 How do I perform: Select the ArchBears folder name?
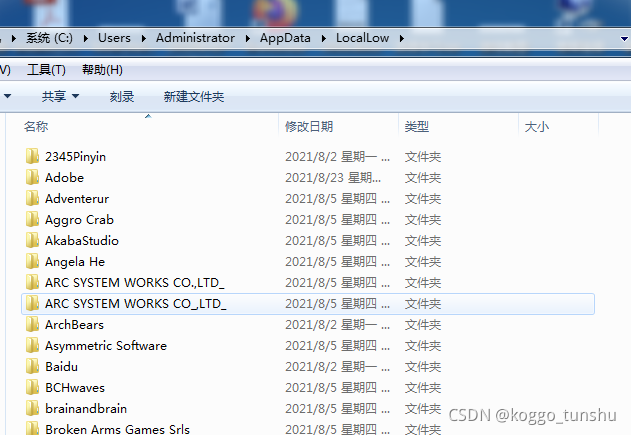pos(74,324)
